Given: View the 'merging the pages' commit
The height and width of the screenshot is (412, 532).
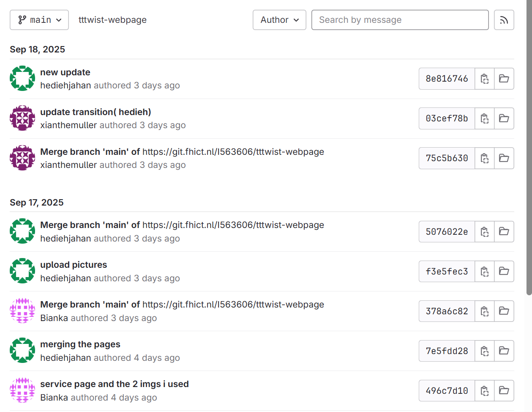Looking at the screenshot, I should coord(80,344).
